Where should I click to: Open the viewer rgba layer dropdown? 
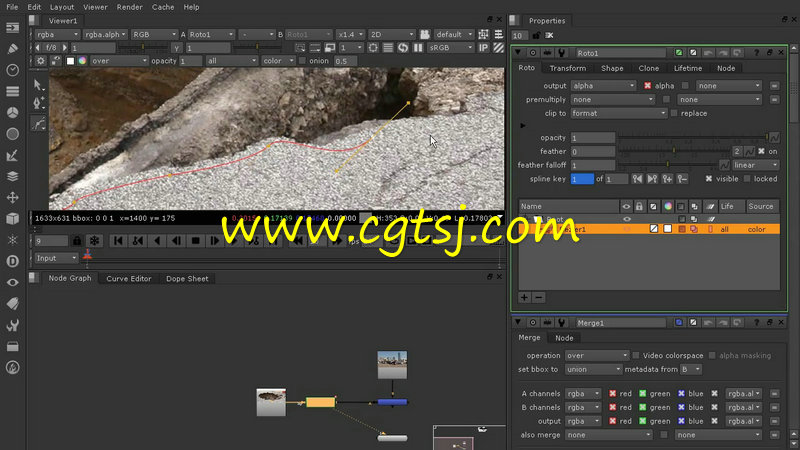57,34
